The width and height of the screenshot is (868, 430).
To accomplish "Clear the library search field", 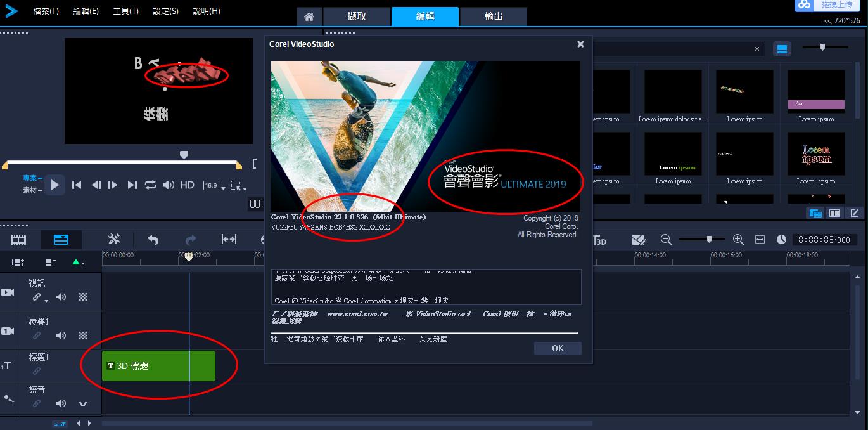I will [x=756, y=49].
